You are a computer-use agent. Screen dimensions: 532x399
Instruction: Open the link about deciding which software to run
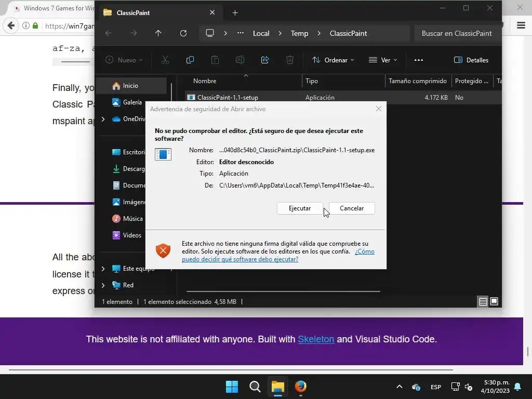[278, 256]
